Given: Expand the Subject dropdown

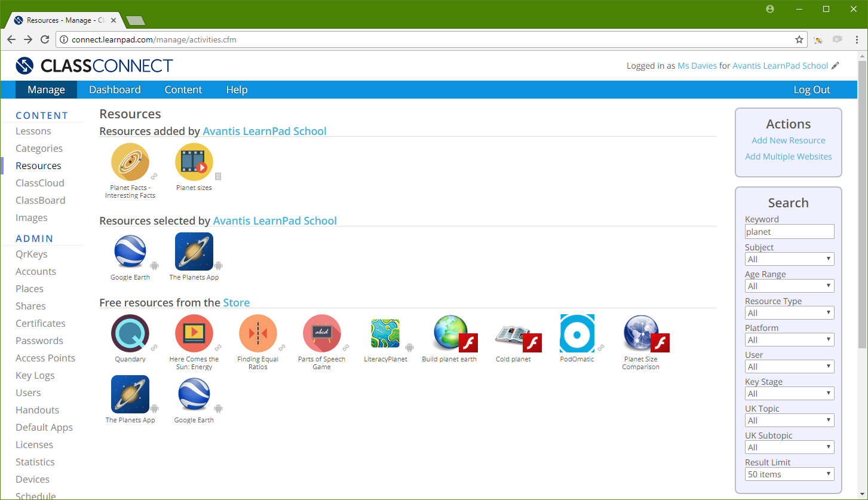Looking at the screenshot, I should coord(790,259).
